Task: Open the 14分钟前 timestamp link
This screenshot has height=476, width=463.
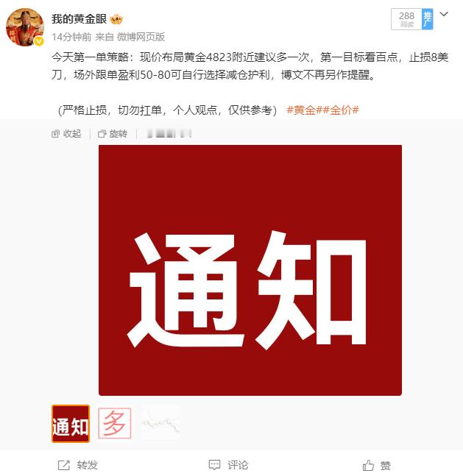Action: pos(71,37)
